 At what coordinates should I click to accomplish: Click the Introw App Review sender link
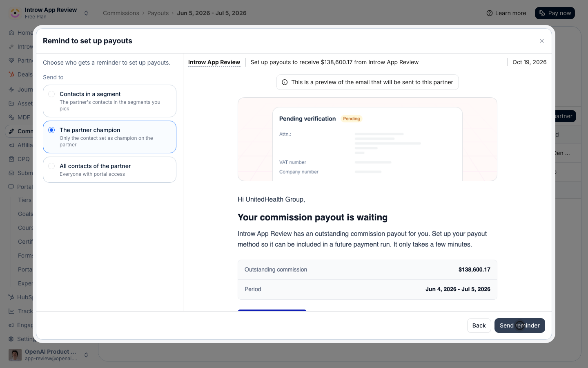pyautogui.click(x=214, y=62)
